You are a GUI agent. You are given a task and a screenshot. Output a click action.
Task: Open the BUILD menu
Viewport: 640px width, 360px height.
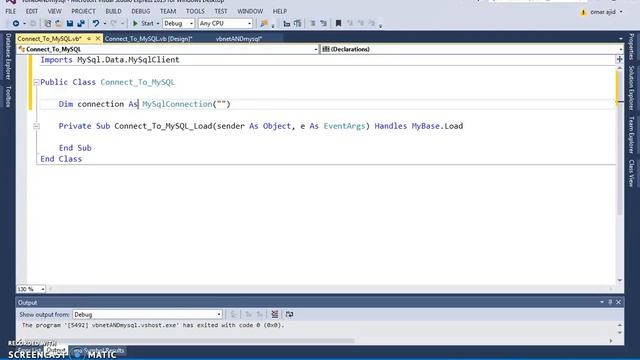point(113,11)
